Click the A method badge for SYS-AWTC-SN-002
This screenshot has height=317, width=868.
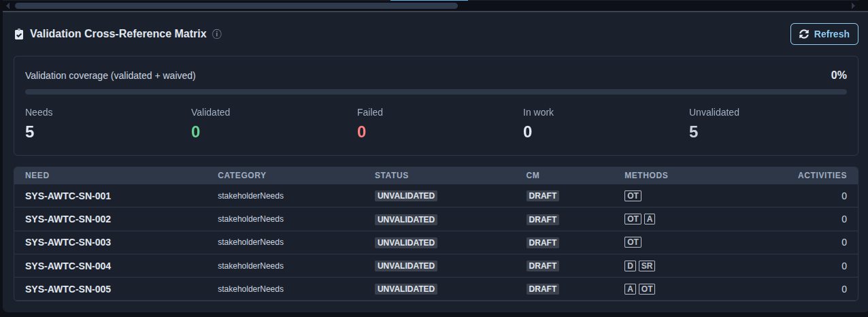tap(650, 219)
